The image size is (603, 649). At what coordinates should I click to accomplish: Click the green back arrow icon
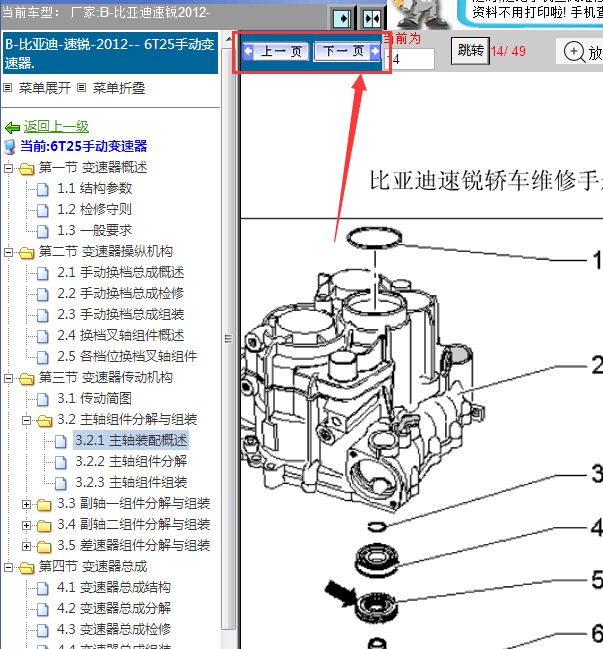tap(12, 127)
